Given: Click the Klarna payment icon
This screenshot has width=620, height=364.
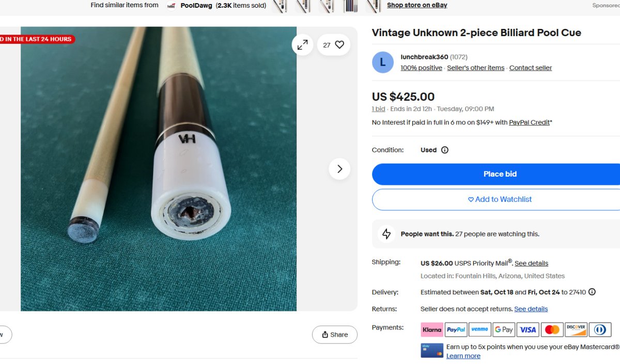Looking at the screenshot, I should (x=432, y=329).
